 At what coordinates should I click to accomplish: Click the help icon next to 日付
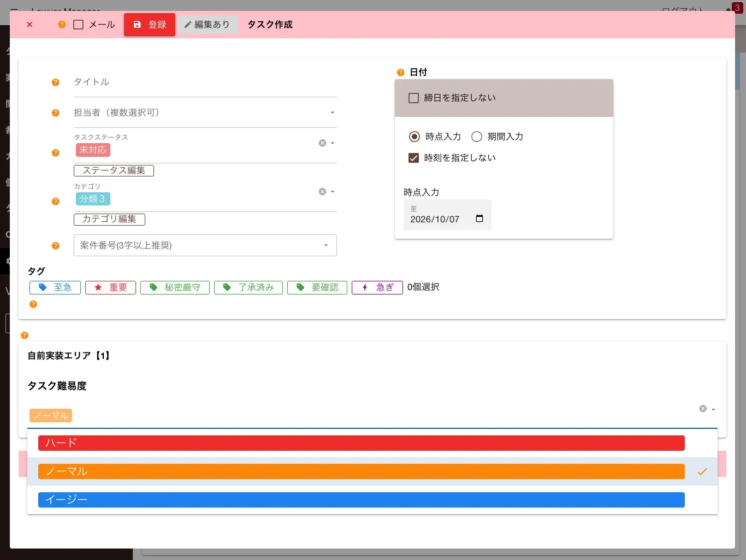400,73
